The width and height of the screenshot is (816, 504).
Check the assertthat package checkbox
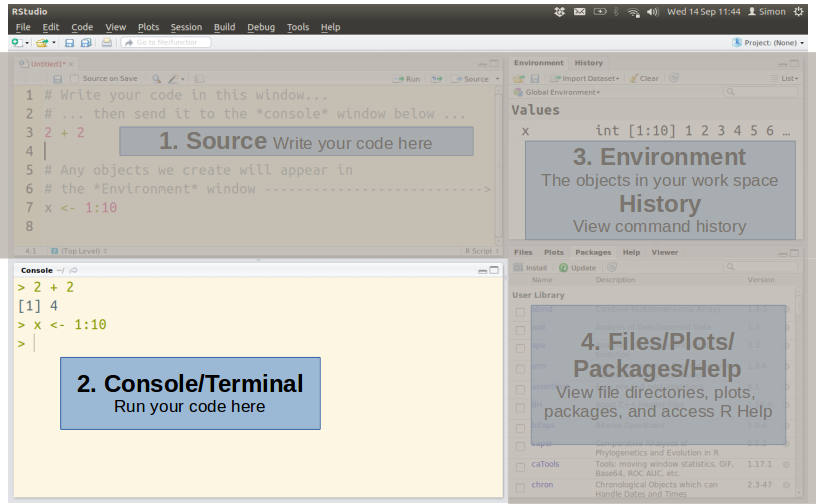(x=520, y=389)
